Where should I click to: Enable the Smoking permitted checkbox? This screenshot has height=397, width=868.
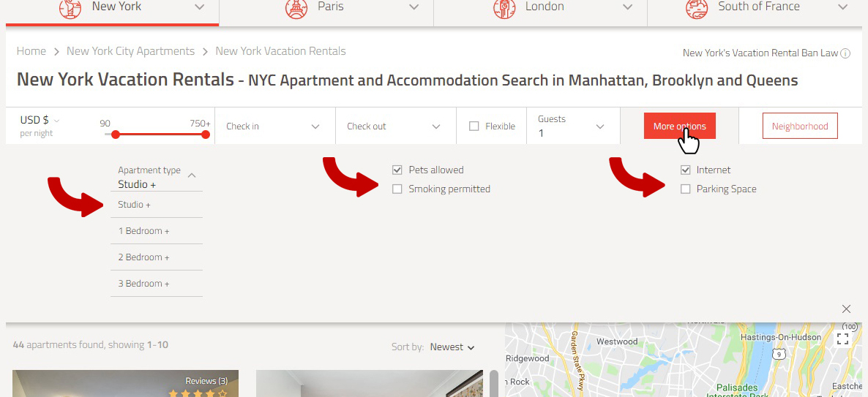click(x=397, y=189)
